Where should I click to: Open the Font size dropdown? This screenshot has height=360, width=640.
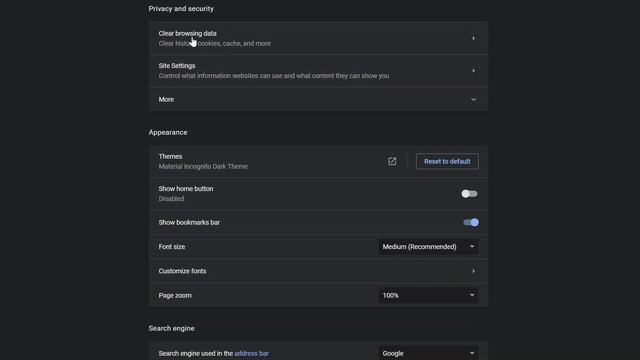[x=428, y=247]
